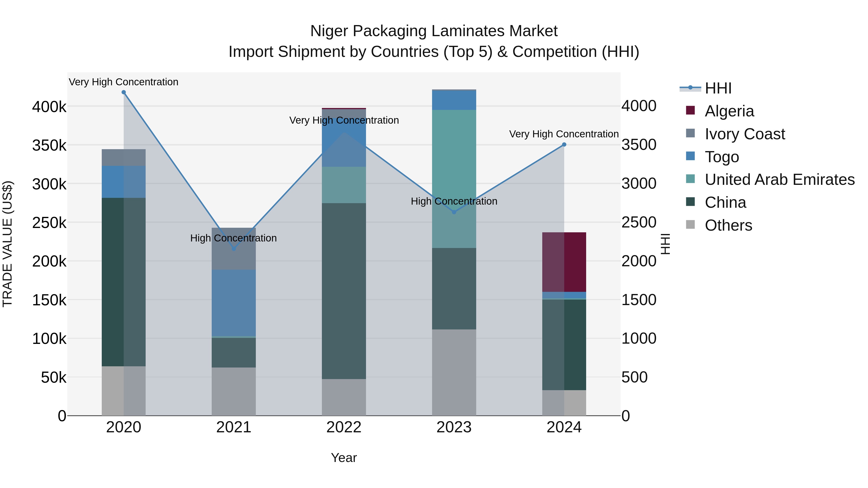Click the China segment of the 2024 bar

[564, 345]
